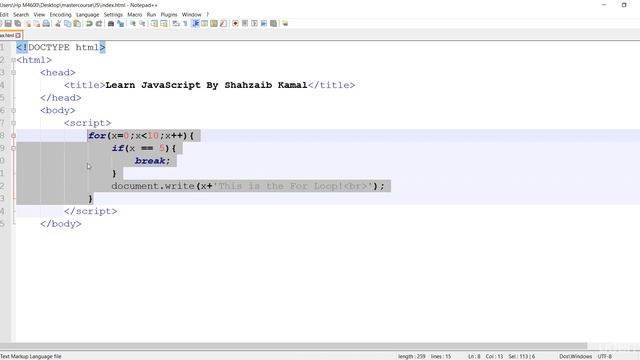
Task: Open the Settings menu
Action: pyautogui.click(x=113, y=14)
